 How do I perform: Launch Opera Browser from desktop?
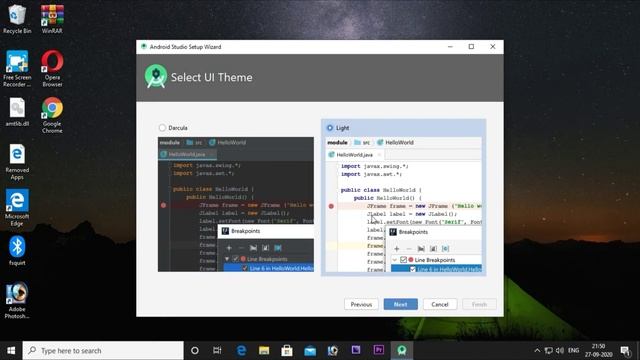[52, 69]
